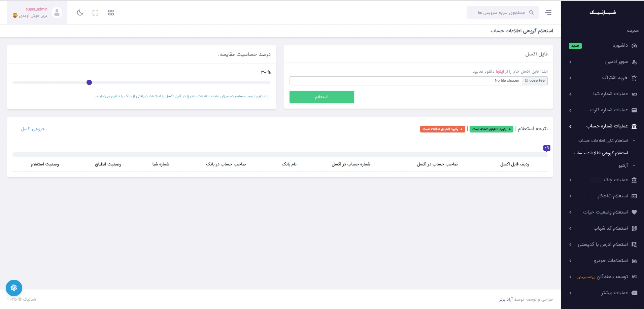Click the عملیات شماره شبا 123 icon

[634, 94]
